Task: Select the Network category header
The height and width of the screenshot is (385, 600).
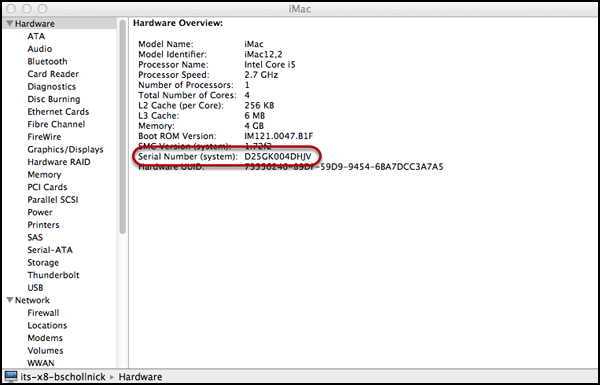Action: click(32, 300)
